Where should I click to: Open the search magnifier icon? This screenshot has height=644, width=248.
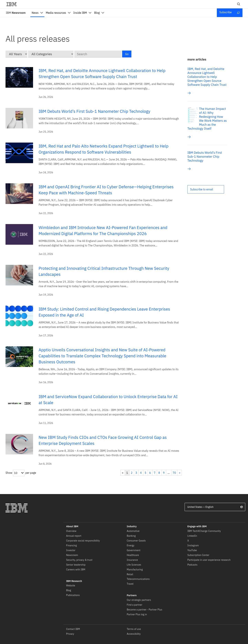click(238, 4)
